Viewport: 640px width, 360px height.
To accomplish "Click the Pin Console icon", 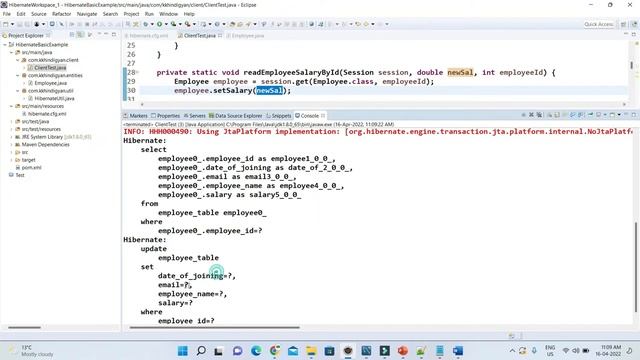I will tap(590, 114).
